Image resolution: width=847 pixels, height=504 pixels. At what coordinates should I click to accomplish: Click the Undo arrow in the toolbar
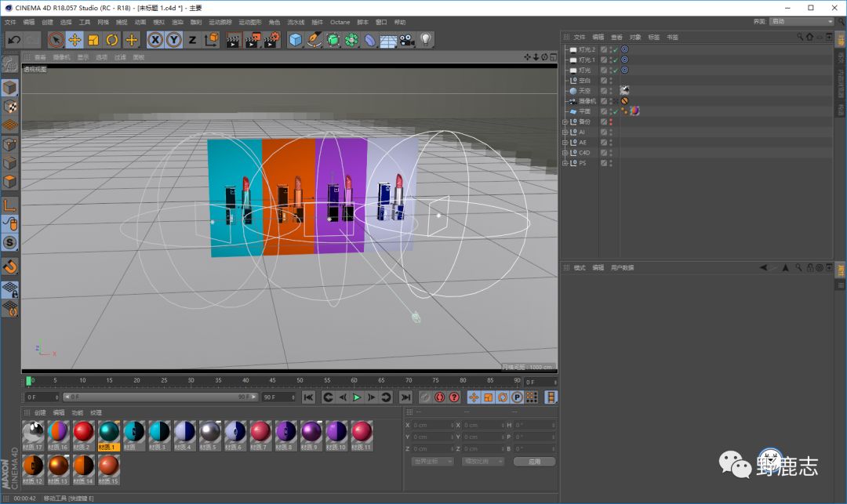pos(13,40)
